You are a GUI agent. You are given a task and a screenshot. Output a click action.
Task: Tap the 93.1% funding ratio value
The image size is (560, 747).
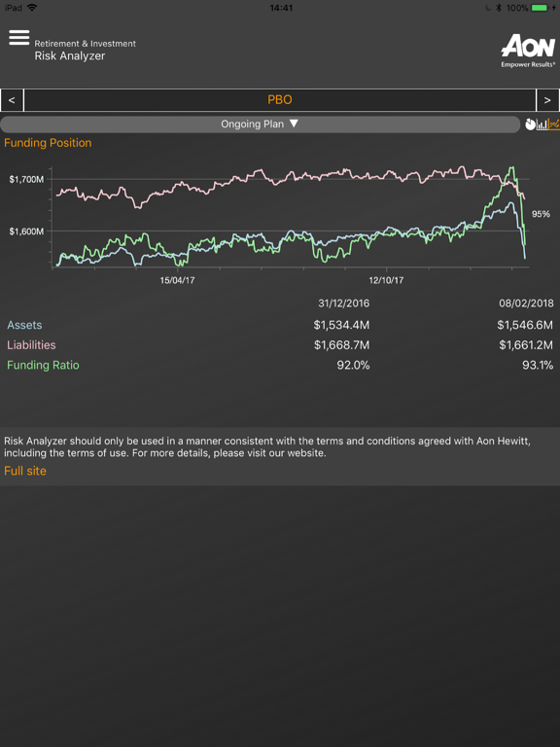[x=538, y=366]
